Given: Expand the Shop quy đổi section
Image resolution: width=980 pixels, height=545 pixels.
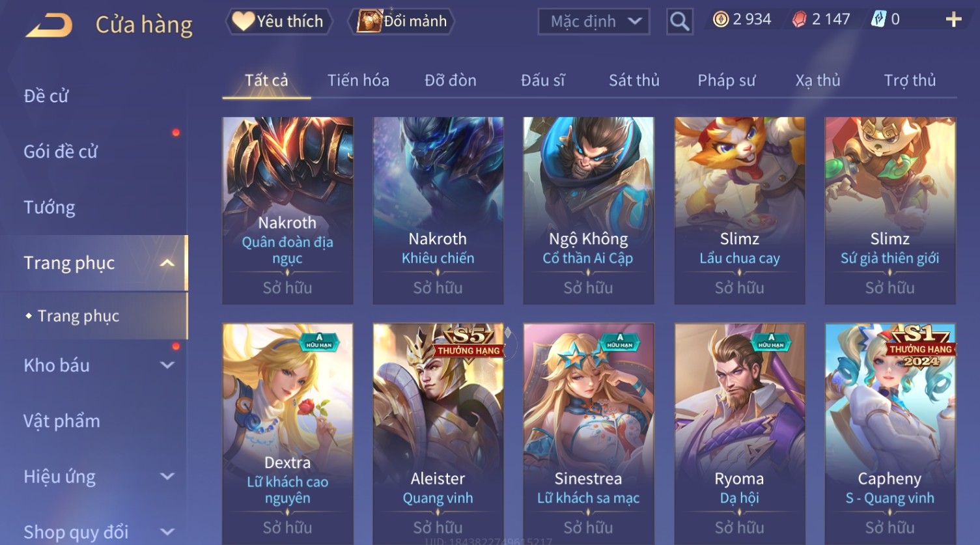Looking at the screenshot, I should (167, 532).
